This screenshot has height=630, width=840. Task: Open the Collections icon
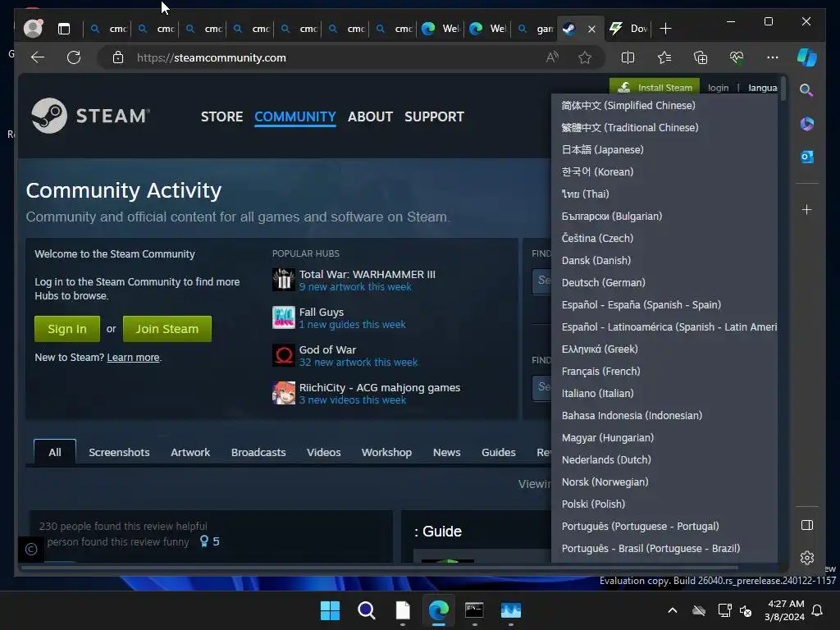click(x=701, y=57)
